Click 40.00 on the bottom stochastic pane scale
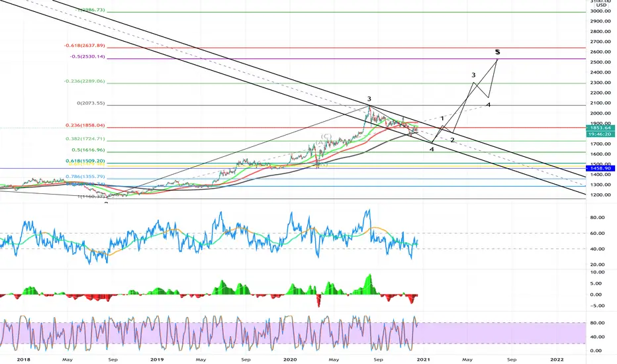Viewport: 617px width, 364px height. (597, 337)
